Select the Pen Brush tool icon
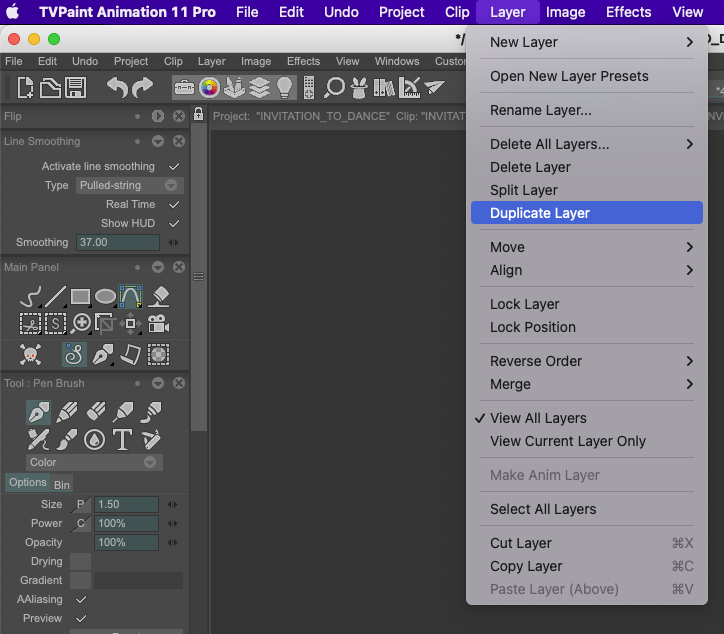Image resolution: width=724 pixels, height=634 pixels. 38,412
